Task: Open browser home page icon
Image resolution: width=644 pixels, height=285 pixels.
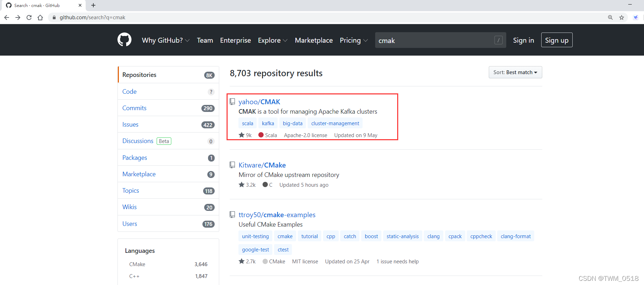Action: click(40, 17)
